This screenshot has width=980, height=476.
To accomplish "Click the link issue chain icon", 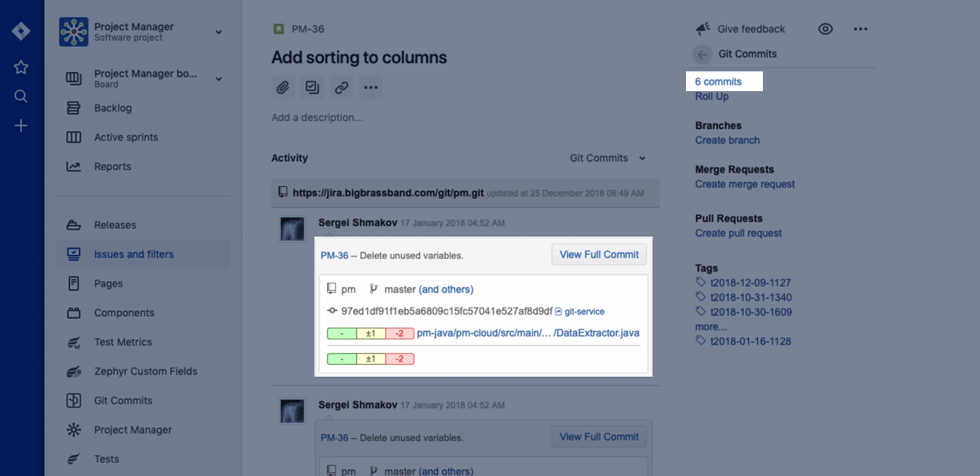I will coord(342,87).
